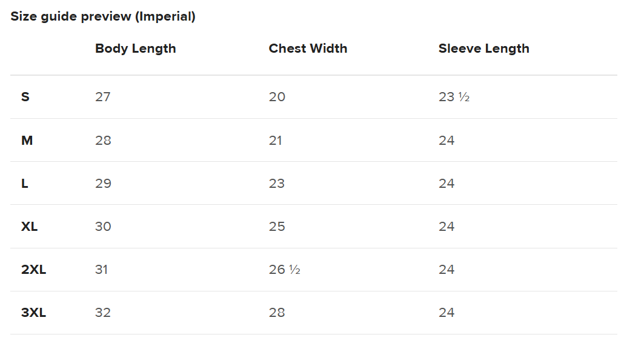Select sleeve length 23 ½ for size S

[x=454, y=97]
